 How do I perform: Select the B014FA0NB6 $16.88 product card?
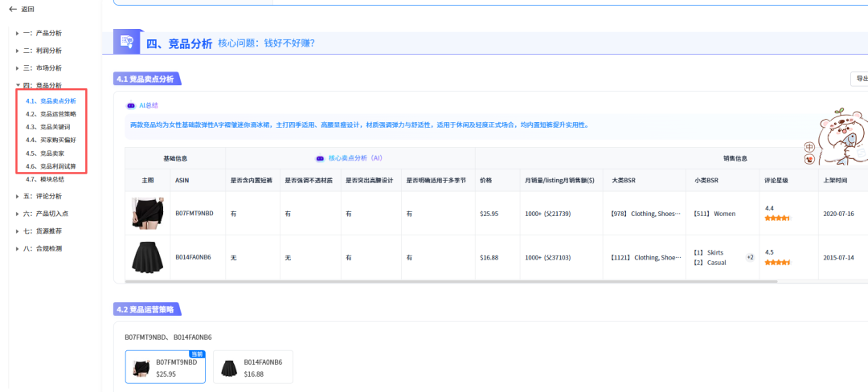pyautogui.click(x=253, y=366)
